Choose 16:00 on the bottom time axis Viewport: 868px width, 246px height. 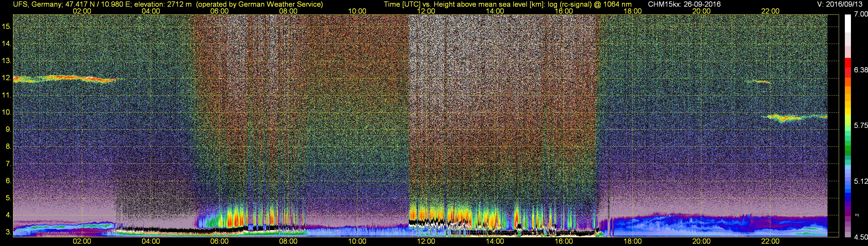tap(564, 241)
